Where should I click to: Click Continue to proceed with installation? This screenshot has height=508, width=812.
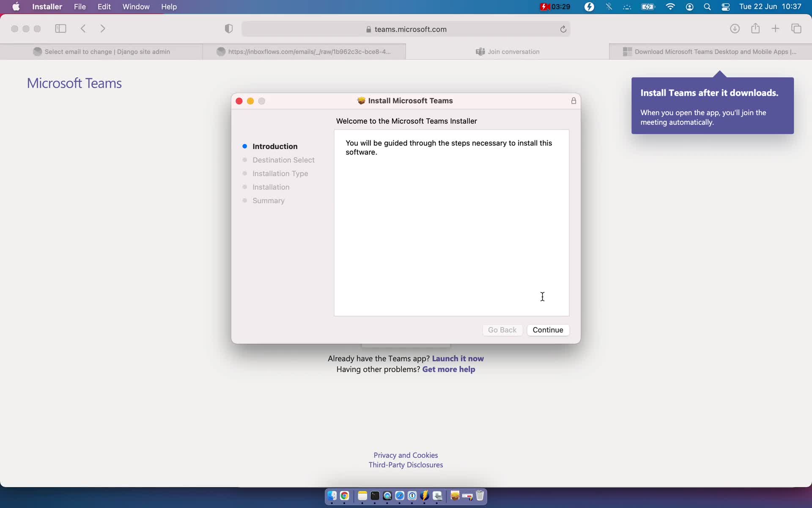[548, 329]
